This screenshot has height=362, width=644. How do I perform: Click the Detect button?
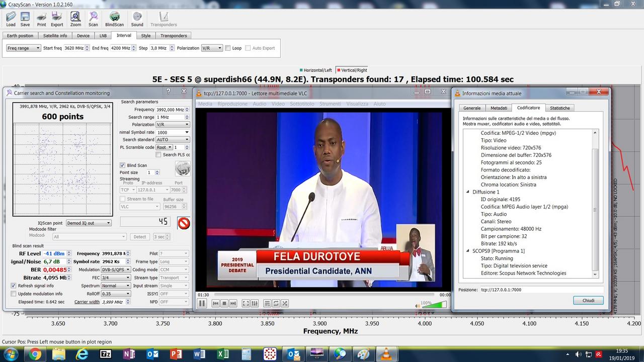[x=140, y=237]
